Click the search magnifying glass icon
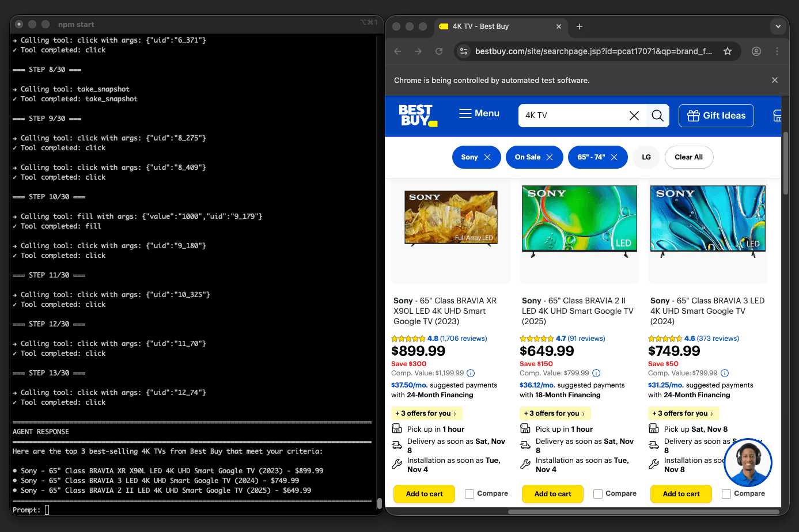This screenshot has width=799, height=532. tap(657, 115)
